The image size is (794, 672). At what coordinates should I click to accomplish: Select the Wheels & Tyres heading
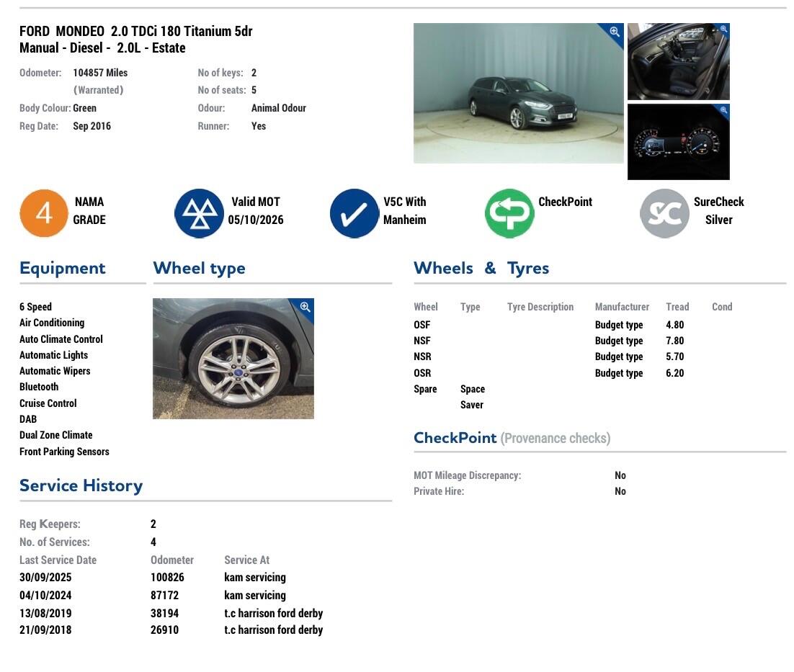[x=481, y=267]
